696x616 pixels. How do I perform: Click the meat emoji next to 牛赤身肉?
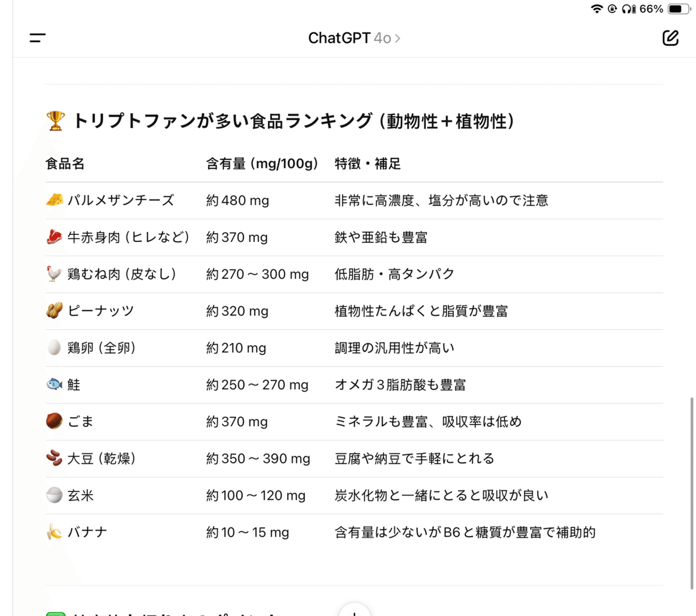click(53, 237)
